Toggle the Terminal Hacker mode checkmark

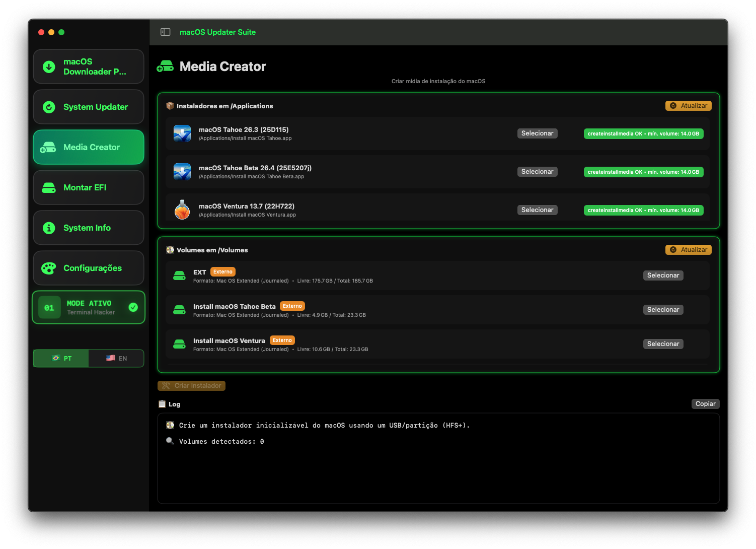[x=133, y=307]
